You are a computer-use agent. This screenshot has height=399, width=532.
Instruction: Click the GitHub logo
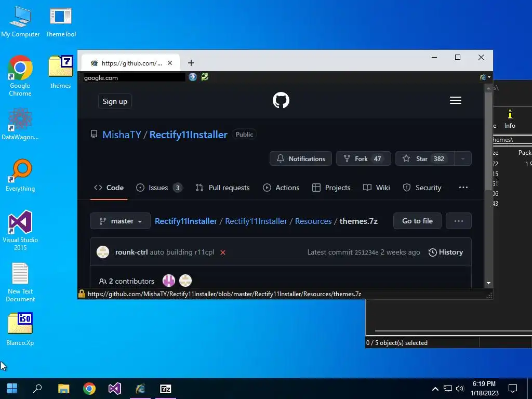point(281,100)
